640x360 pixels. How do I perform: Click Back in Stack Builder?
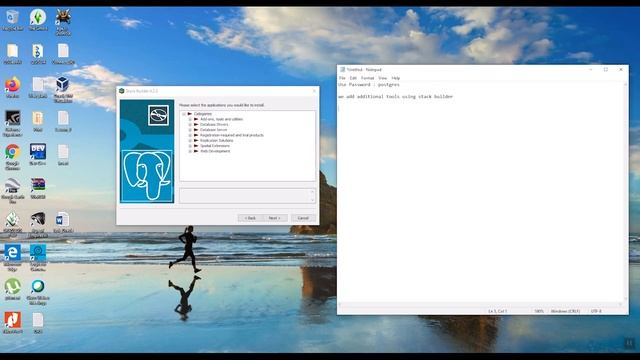coord(250,218)
